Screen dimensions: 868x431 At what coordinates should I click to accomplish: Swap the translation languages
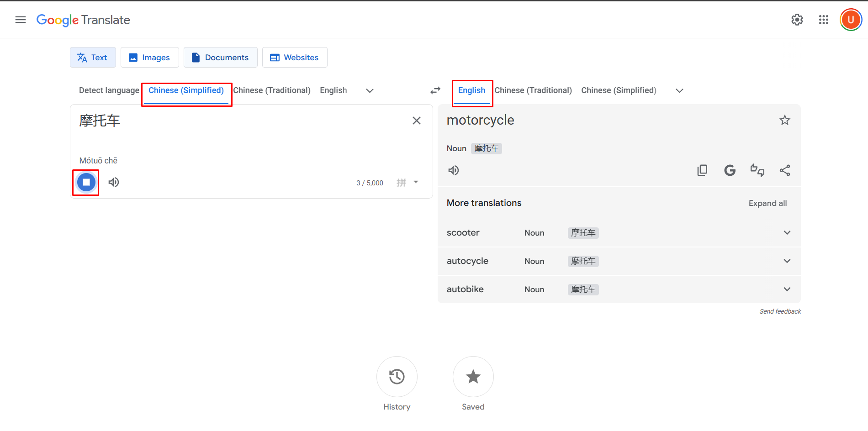[435, 90]
